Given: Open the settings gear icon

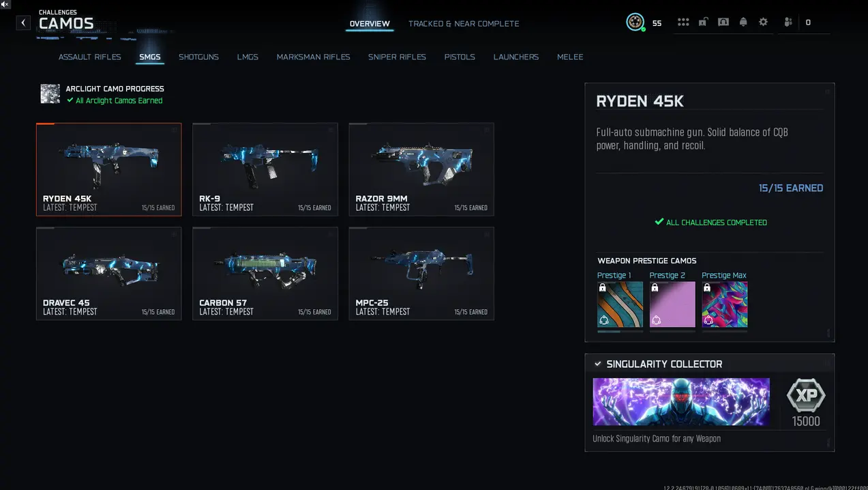Looking at the screenshot, I should point(763,22).
